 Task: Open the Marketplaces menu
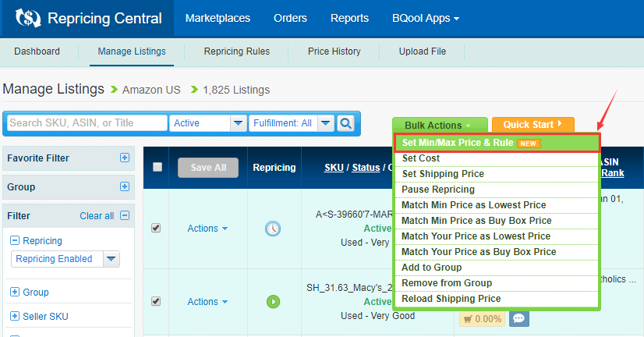point(218,19)
